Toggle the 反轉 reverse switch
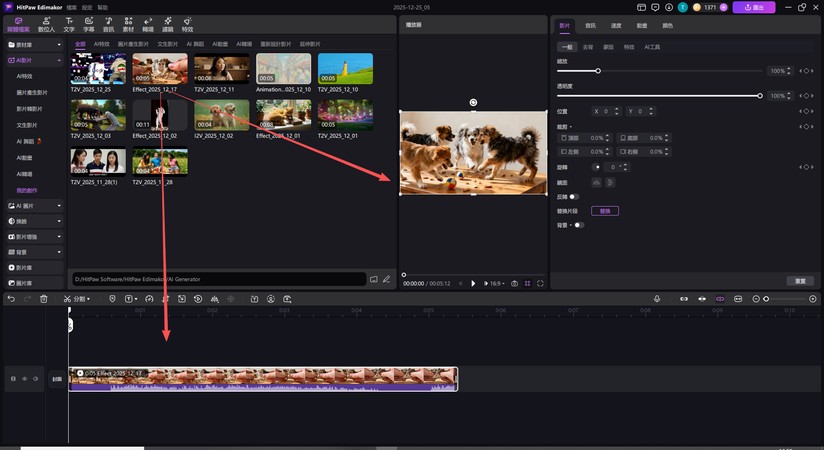Image resolution: width=824 pixels, height=450 pixels. pos(574,197)
